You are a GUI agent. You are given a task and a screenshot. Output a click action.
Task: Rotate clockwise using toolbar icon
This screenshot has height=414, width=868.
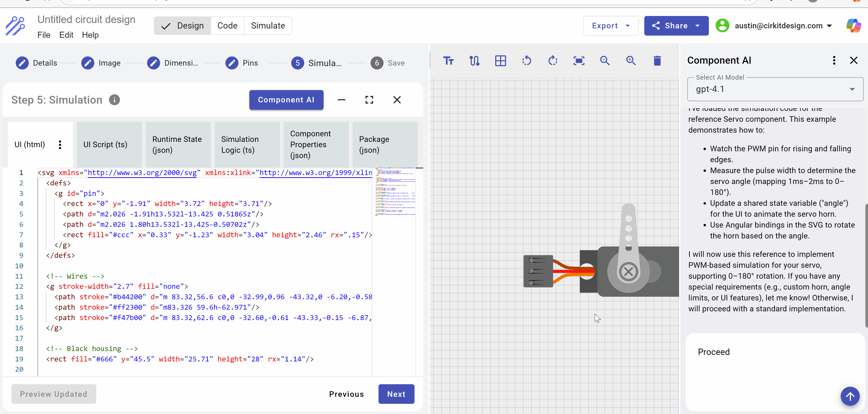553,61
